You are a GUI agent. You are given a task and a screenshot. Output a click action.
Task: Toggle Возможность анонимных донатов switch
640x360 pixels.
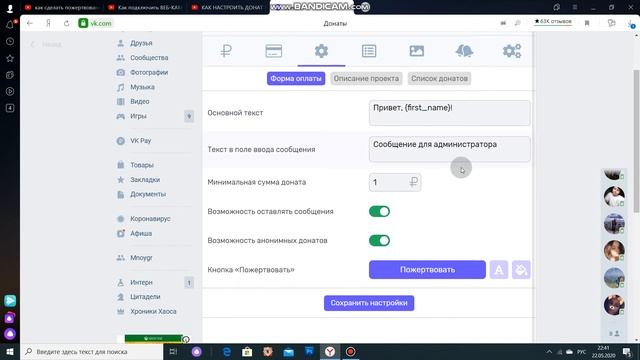pyautogui.click(x=379, y=240)
